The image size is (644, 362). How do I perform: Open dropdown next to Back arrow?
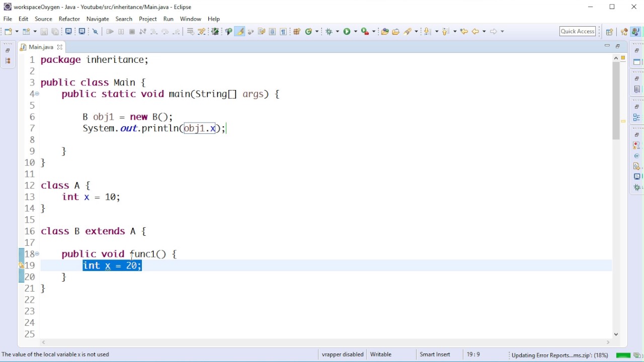484,31
